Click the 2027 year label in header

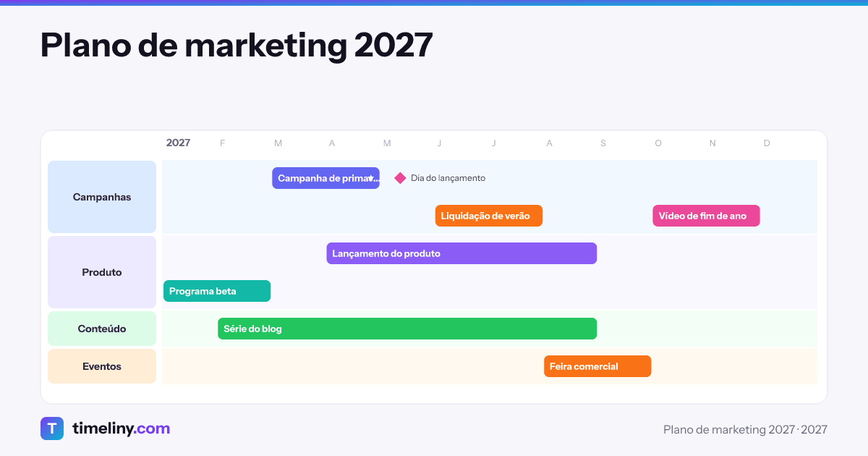[x=178, y=143]
